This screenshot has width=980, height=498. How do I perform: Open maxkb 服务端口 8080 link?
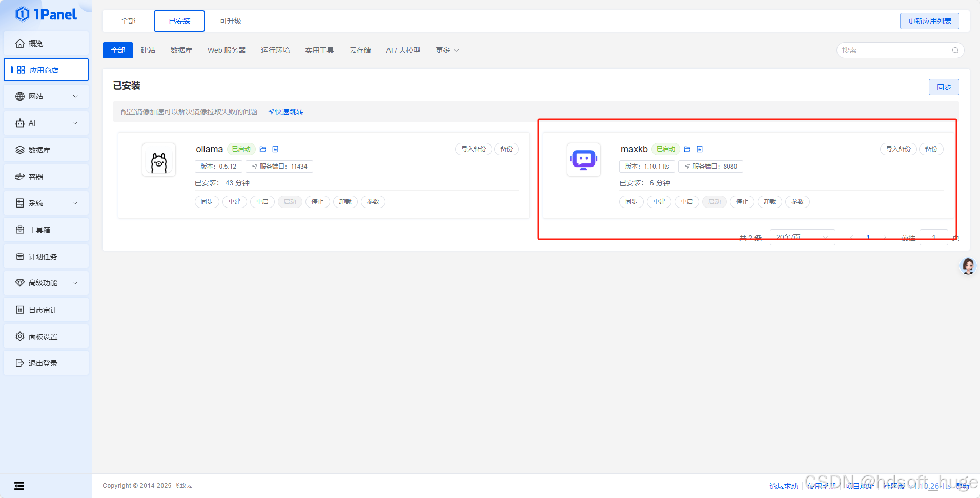pyautogui.click(x=710, y=167)
